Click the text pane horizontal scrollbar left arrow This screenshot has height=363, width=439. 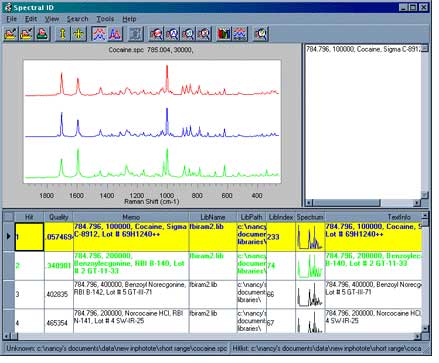(x=309, y=203)
